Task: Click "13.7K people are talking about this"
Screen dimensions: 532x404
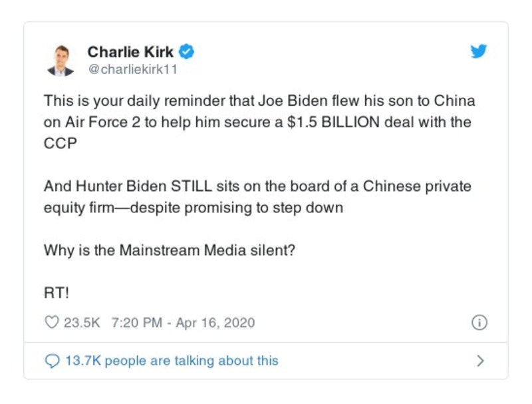Action: click(171, 361)
